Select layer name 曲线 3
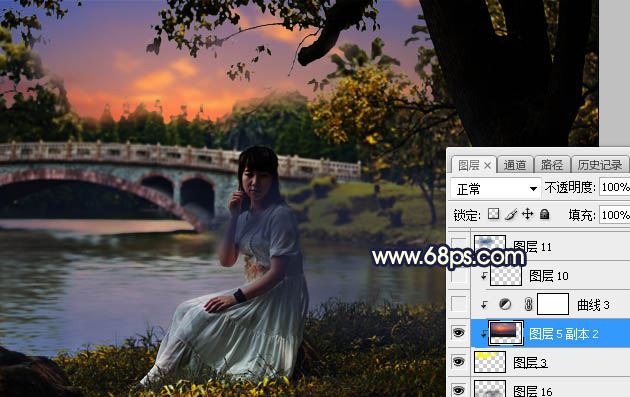630x397 pixels. click(x=593, y=305)
